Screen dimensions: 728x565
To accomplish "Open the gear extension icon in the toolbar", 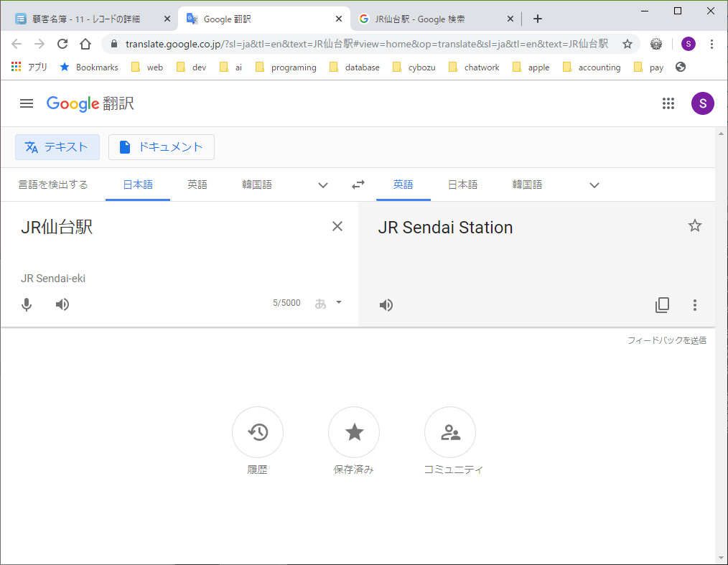I will [655, 44].
